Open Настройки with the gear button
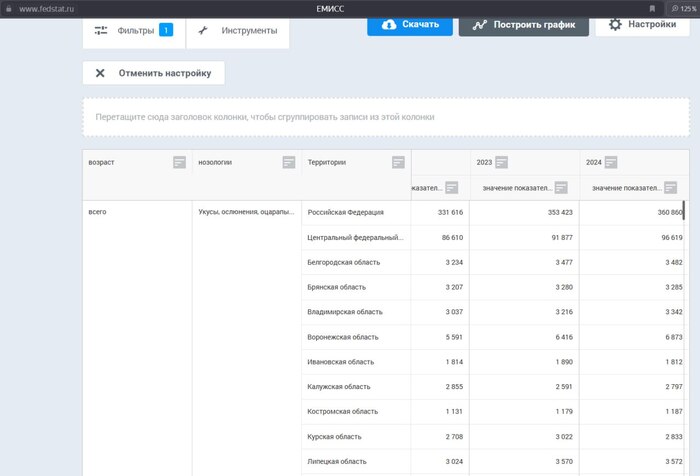The image size is (700, 476). click(642, 24)
